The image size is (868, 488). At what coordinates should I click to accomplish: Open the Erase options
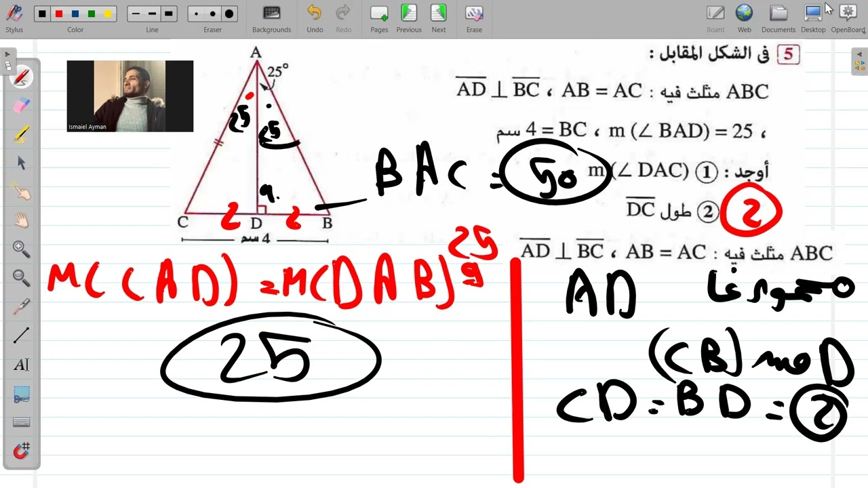click(474, 18)
